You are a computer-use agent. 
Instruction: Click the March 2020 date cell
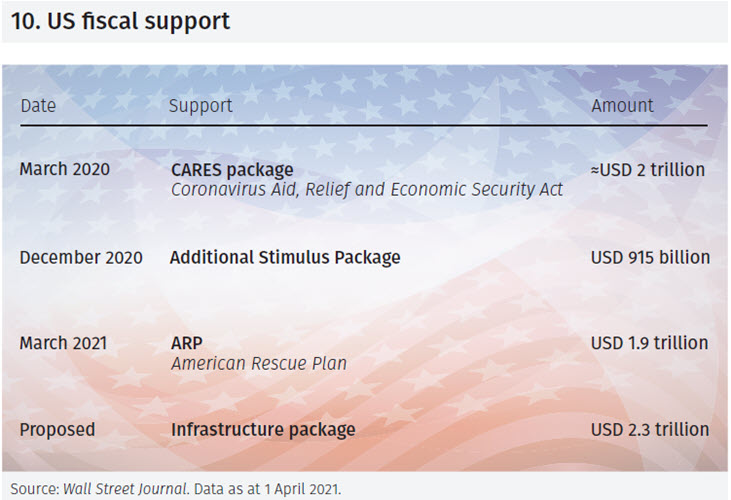[64, 169]
